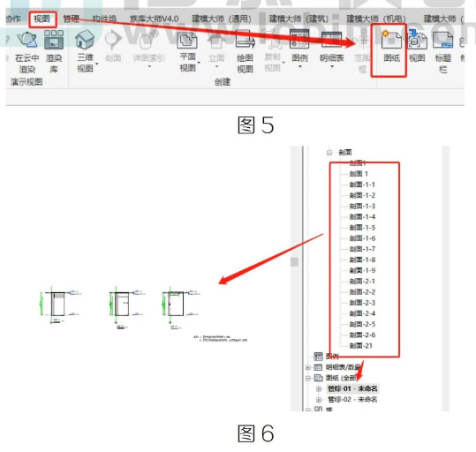This screenshot has height=452, width=476.
Task: Select 剖面-1-1 in the project browser
Action: [x=362, y=185]
